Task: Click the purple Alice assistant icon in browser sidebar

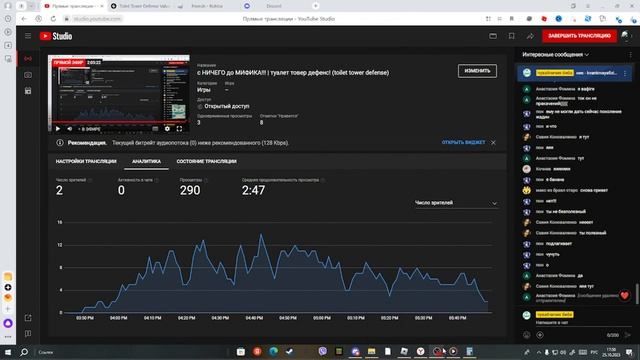Action: tap(8, 324)
